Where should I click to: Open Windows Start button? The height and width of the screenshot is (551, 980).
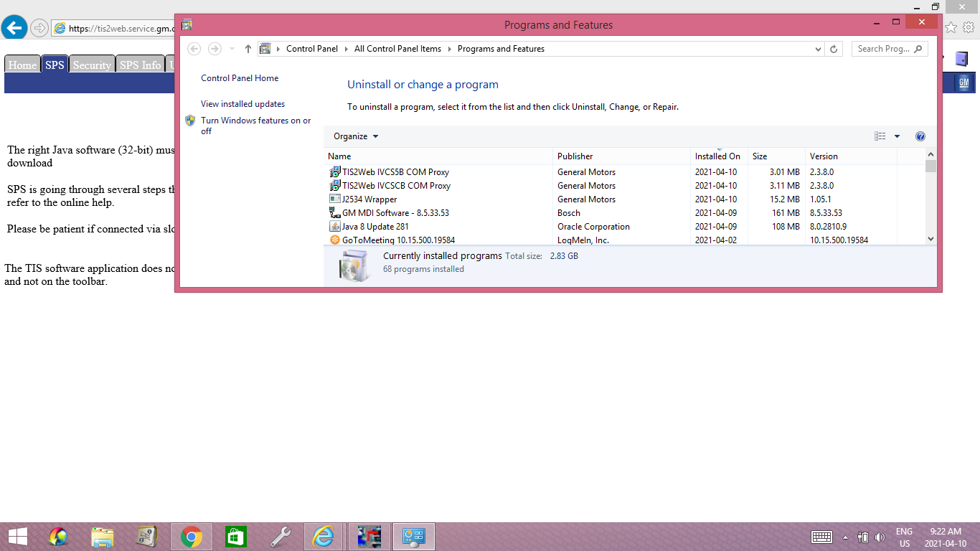(17, 537)
